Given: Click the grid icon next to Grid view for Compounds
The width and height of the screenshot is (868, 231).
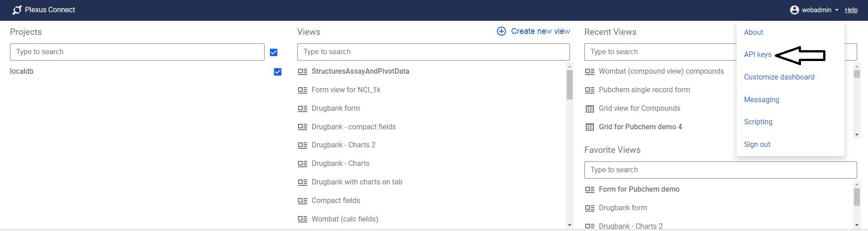Looking at the screenshot, I should point(589,108).
